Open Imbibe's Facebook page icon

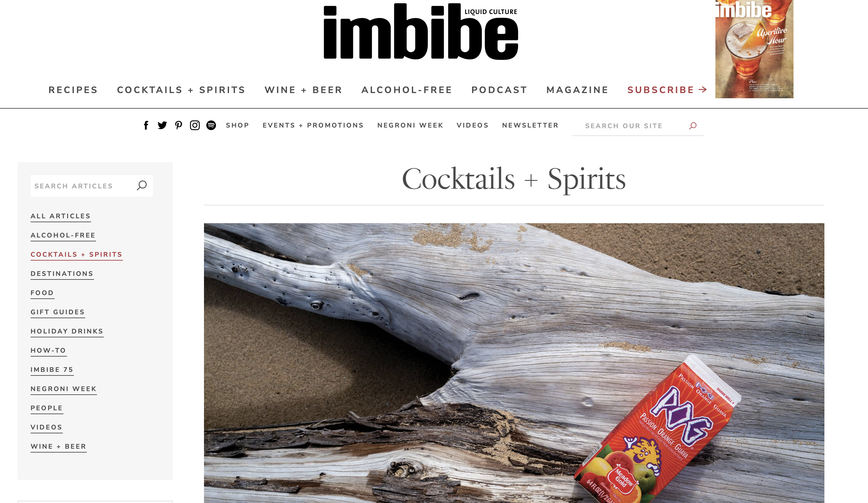(x=146, y=125)
